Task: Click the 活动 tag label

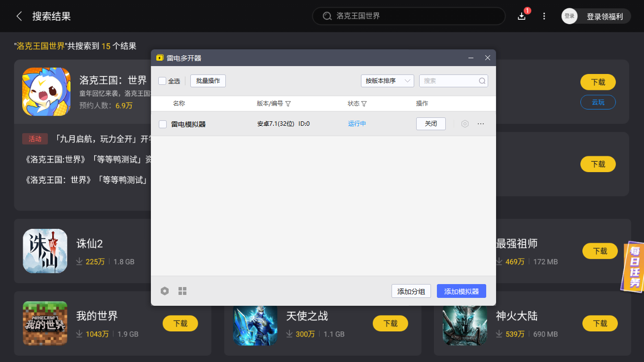Action: (x=35, y=139)
